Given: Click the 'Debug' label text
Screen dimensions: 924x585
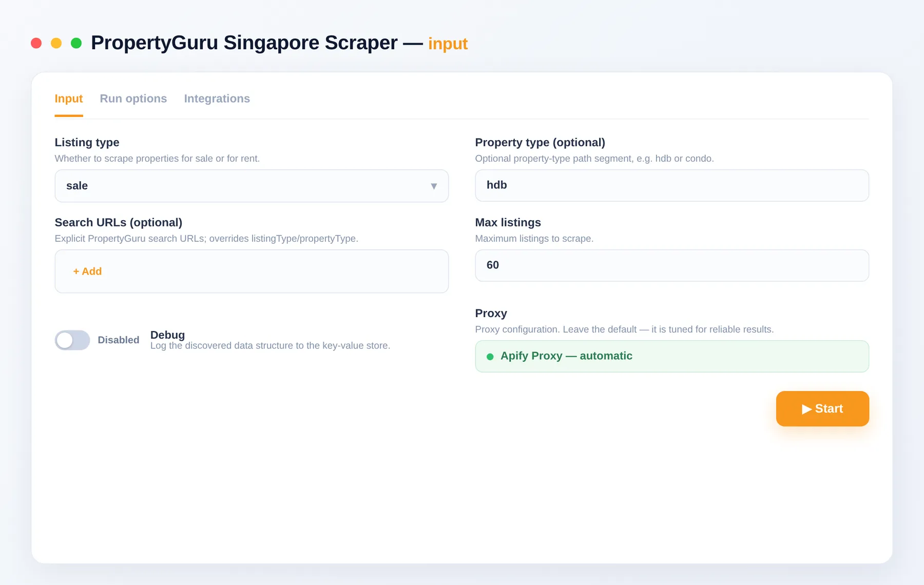Looking at the screenshot, I should pyautogui.click(x=167, y=335).
